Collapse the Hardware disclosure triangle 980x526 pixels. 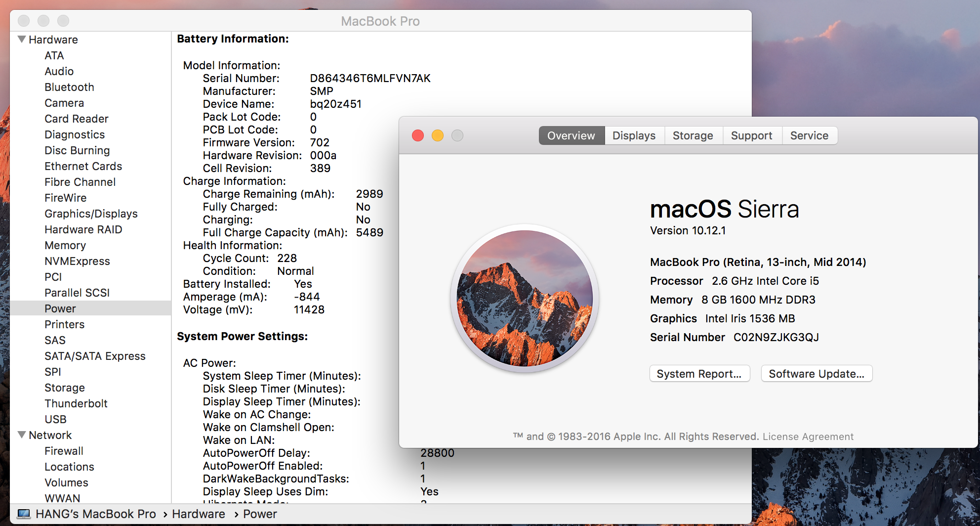click(x=22, y=39)
